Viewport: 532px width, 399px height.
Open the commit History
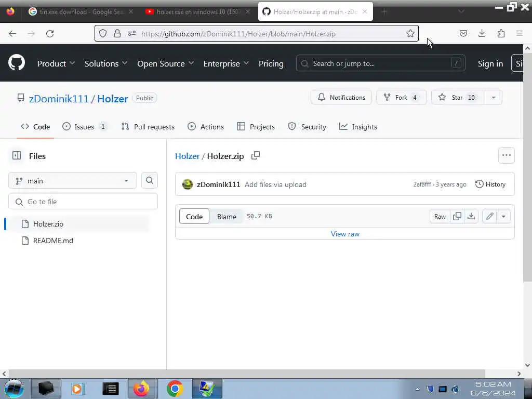pos(490,184)
